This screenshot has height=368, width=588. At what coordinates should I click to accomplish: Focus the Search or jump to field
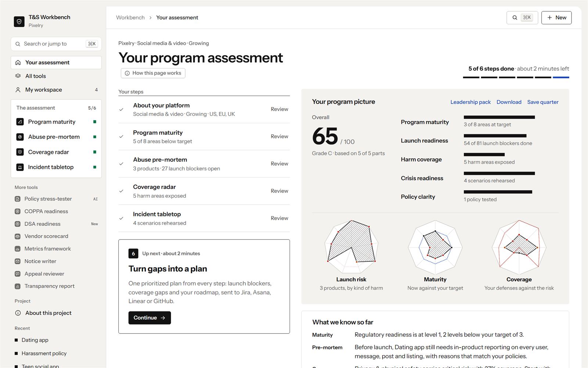pos(56,44)
